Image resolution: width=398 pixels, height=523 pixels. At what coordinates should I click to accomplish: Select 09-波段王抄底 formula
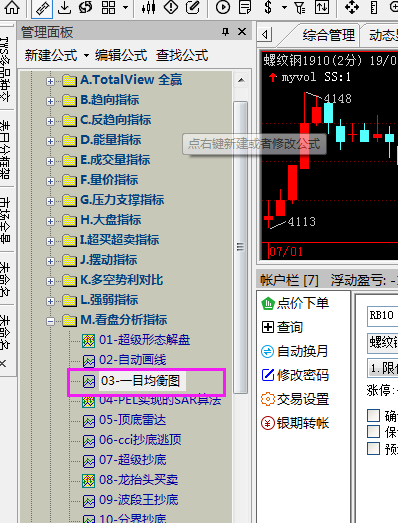click(138, 500)
